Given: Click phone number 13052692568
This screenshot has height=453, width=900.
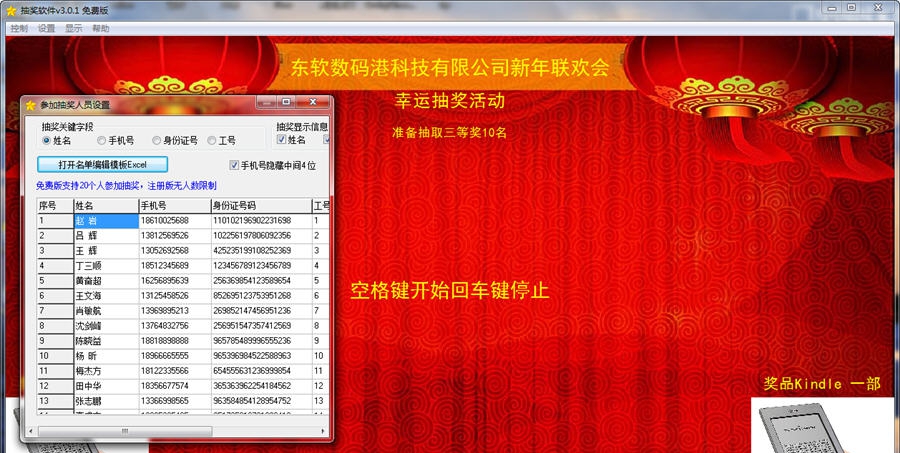Looking at the screenshot, I should click(x=175, y=251).
